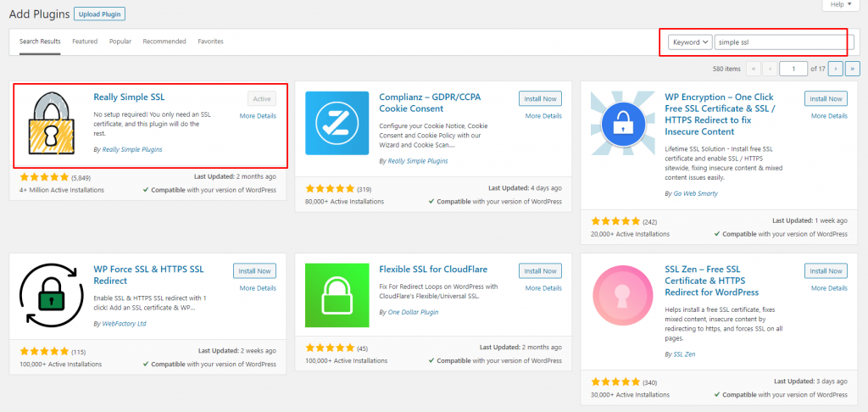This screenshot has width=868, height=412.
Task: Open the One Dollar Plugin author link
Action: click(x=413, y=312)
